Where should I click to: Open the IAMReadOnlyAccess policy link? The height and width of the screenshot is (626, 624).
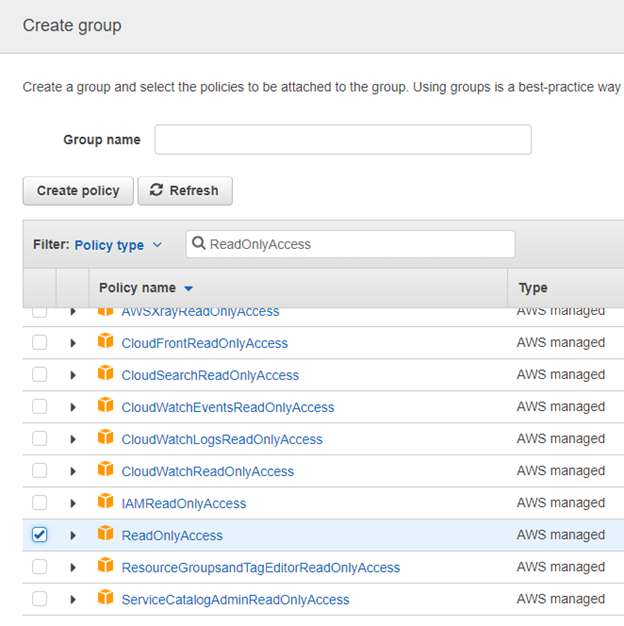(x=184, y=503)
